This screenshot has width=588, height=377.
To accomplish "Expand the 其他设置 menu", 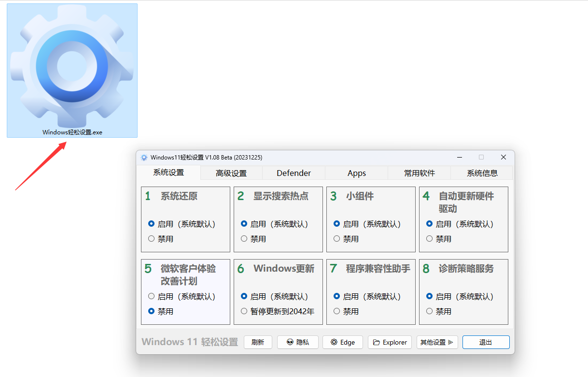I will pyautogui.click(x=437, y=342).
